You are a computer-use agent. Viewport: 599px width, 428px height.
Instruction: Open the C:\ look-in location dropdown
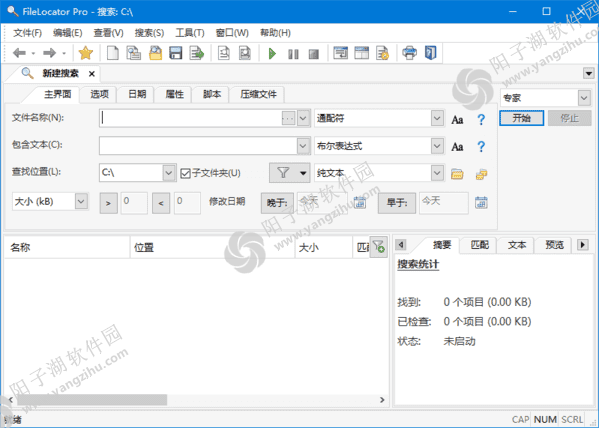tap(168, 173)
